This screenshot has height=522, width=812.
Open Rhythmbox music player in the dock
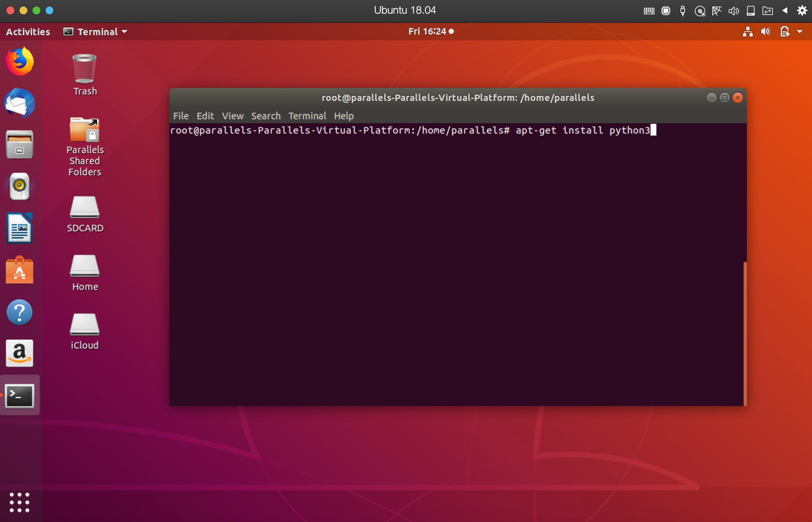pyautogui.click(x=20, y=186)
